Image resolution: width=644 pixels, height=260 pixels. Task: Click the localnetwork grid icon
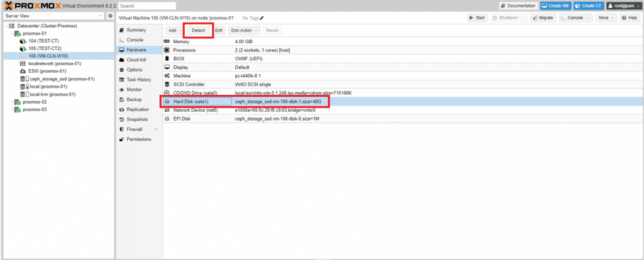coord(23,64)
